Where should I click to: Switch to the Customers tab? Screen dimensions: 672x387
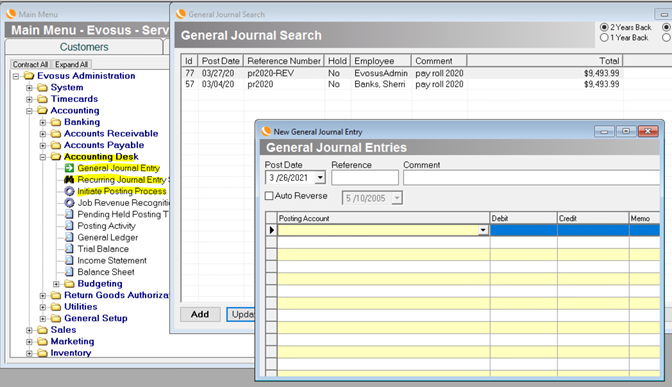coord(84,47)
